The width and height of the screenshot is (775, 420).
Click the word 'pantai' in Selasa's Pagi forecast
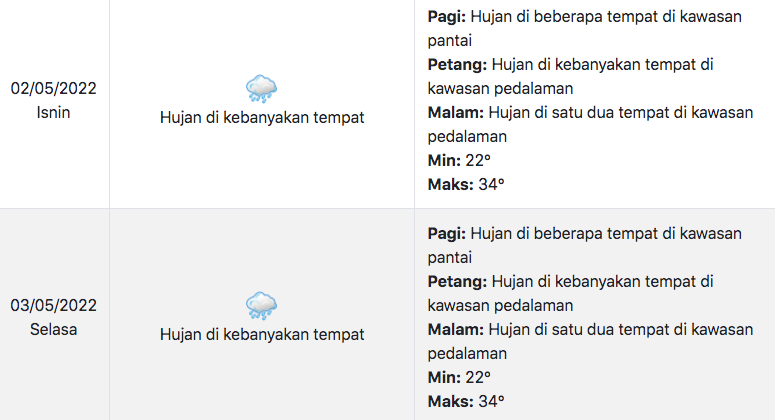pos(450,258)
